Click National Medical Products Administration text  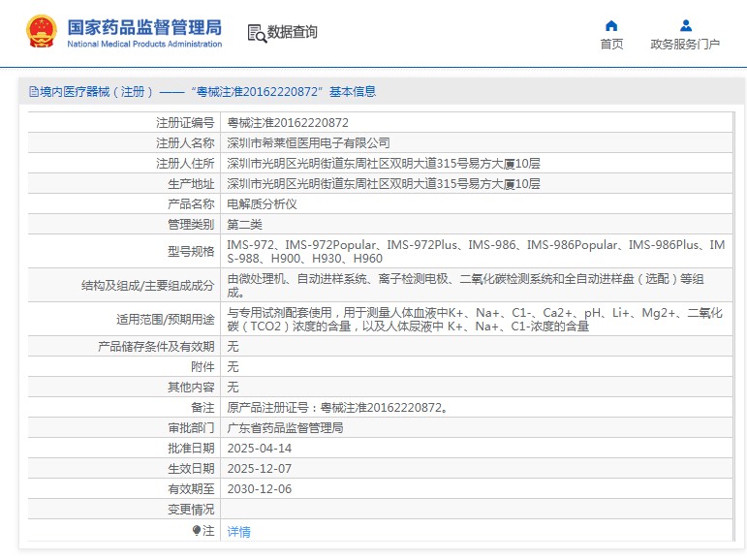(x=144, y=44)
